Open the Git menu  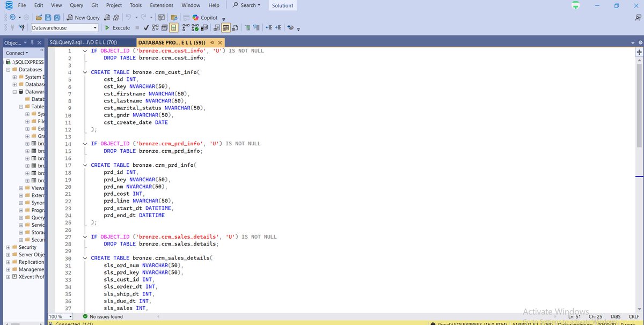point(94,5)
